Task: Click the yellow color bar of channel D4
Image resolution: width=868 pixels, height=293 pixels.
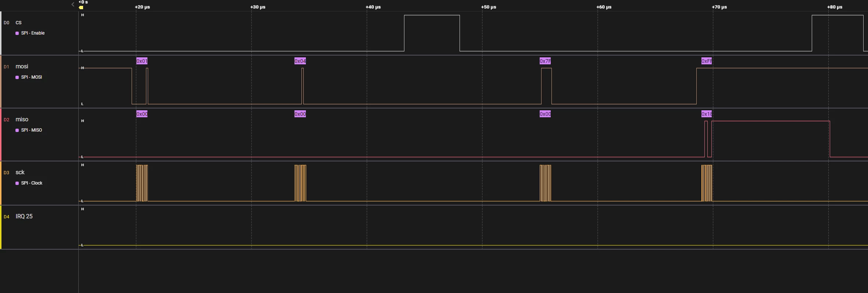Action: tap(1, 227)
